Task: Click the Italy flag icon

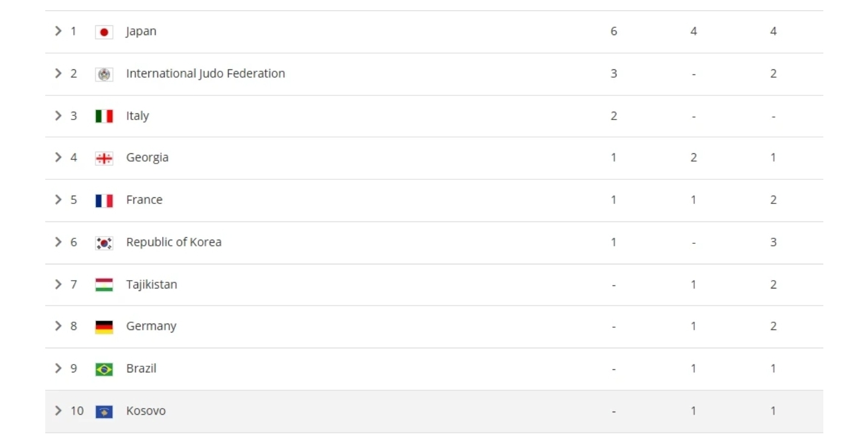Action: click(x=104, y=116)
